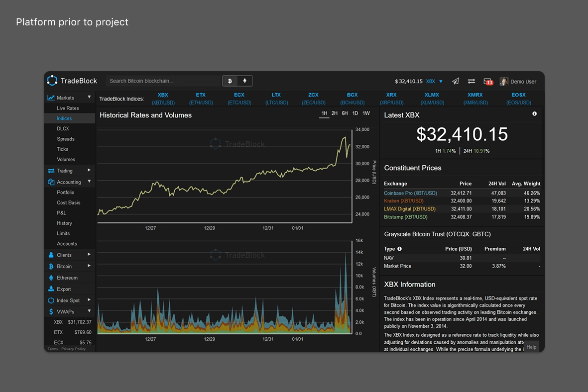
Task: Open Accounts under Accounting
Action: coord(67,244)
